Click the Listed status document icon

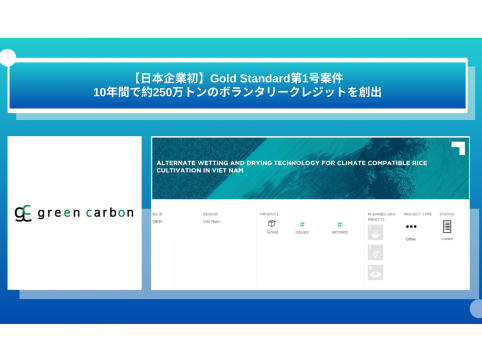[447, 226]
